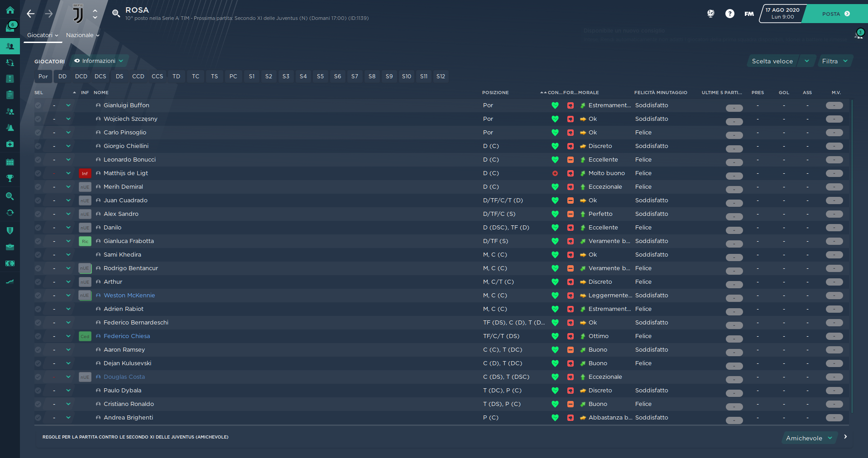
Task: Click Buffon's average rating pill
Action: pyautogui.click(x=834, y=105)
